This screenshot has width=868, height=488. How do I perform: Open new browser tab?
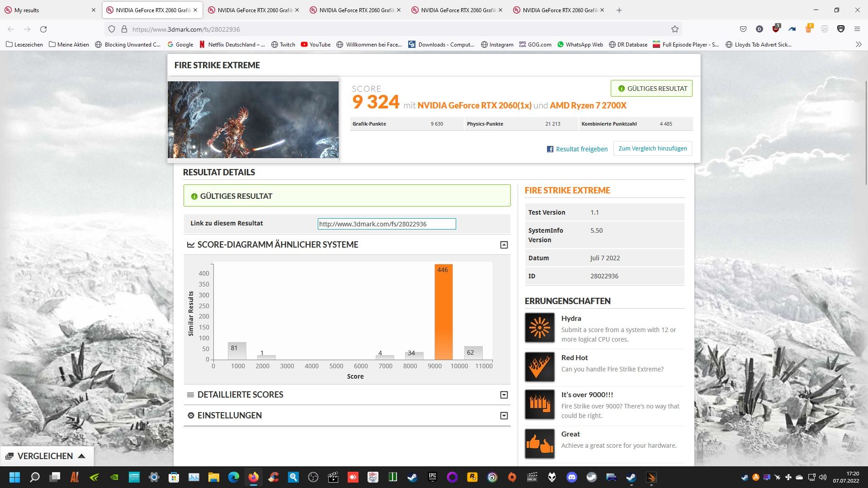(619, 10)
